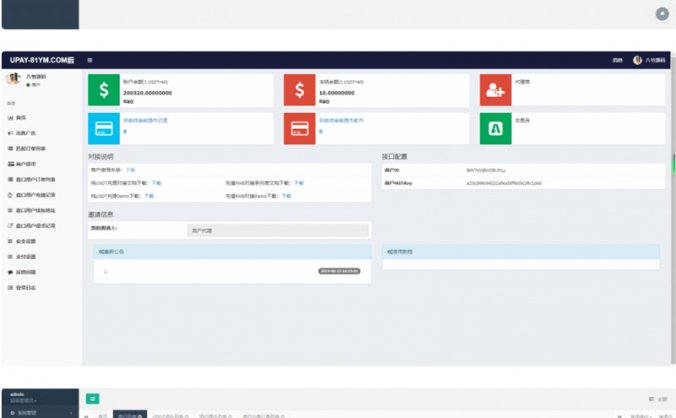Go to 支付设置 in the left sidebar

[26, 257]
